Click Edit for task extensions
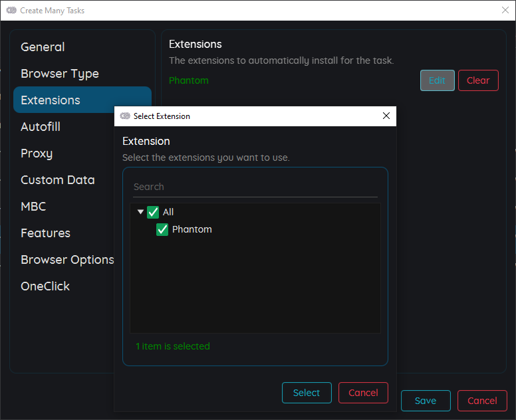The width and height of the screenshot is (516, 420). tap(437, 80)
